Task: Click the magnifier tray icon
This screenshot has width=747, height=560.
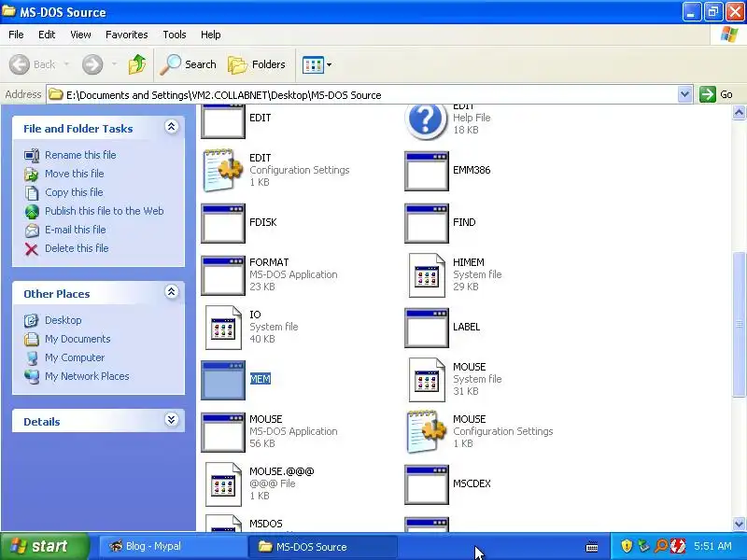Action: point(661,546)
